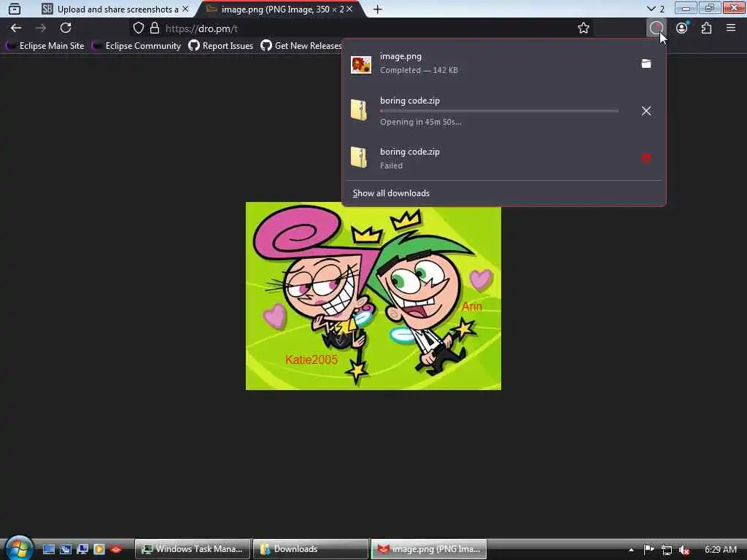Image resolution: width=747 pixels, height=560 pixels.
Task: Open the extensions puzzle icon
Action: (706, 28)
